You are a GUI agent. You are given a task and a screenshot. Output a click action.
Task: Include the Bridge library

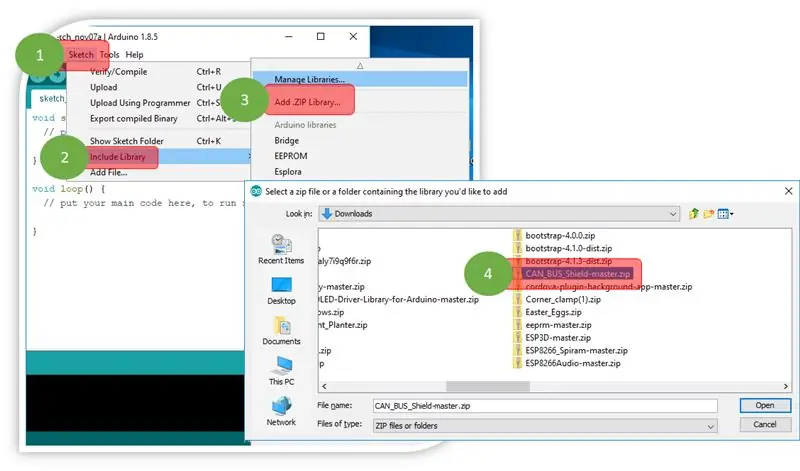point(287,140)
